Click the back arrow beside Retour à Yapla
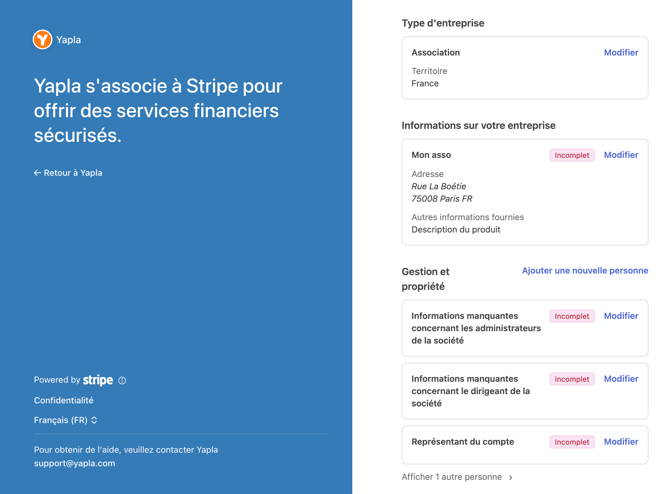670x494 pixels. pos(37,173)
